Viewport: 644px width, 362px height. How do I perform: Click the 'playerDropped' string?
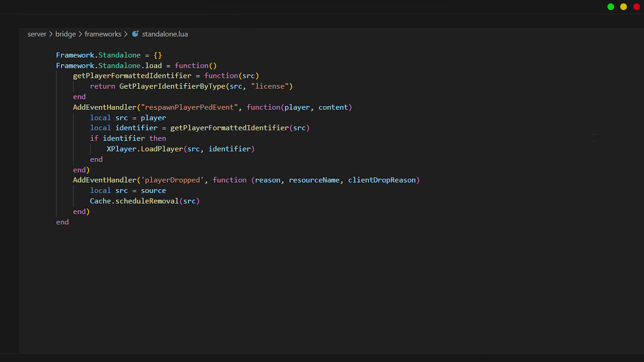click(172, 180)
